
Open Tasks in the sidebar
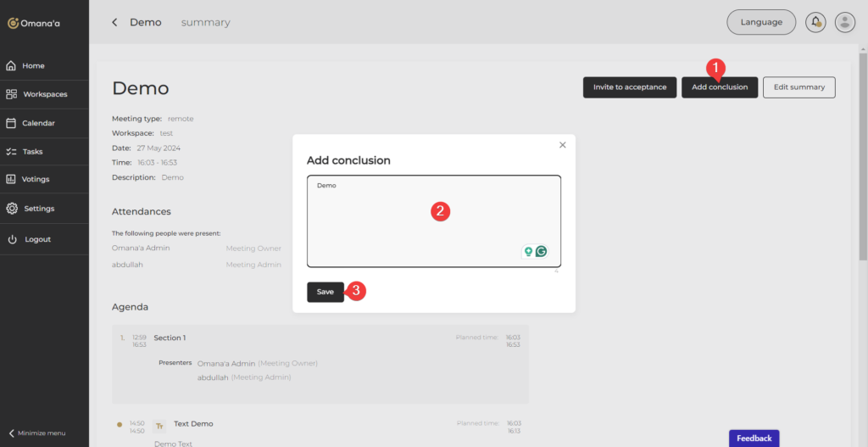coord(32,152)
